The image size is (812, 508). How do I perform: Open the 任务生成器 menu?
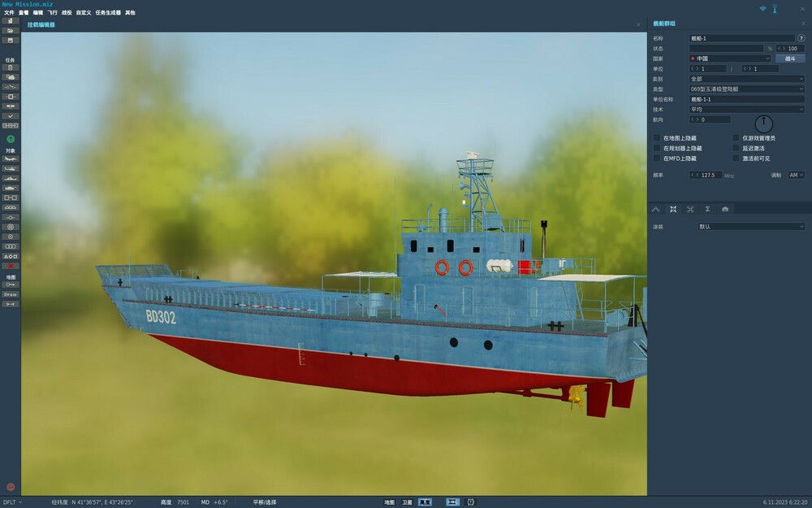tap(108, 12)
